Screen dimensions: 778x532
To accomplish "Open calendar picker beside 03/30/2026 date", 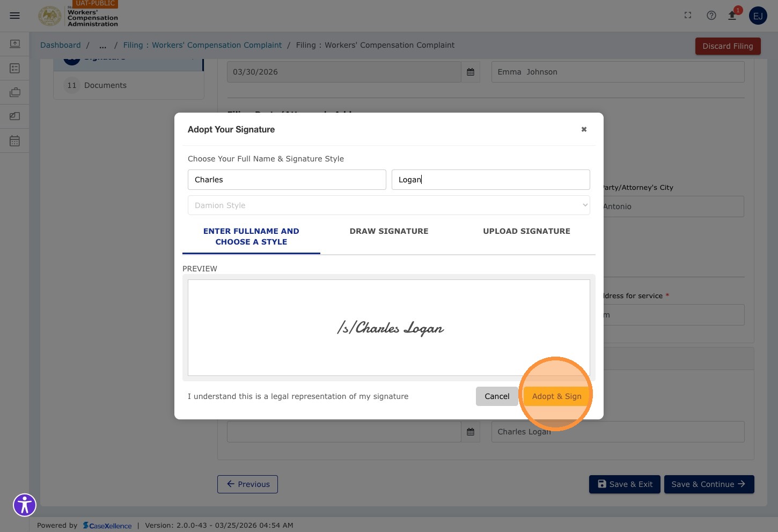I will [471, 72].
